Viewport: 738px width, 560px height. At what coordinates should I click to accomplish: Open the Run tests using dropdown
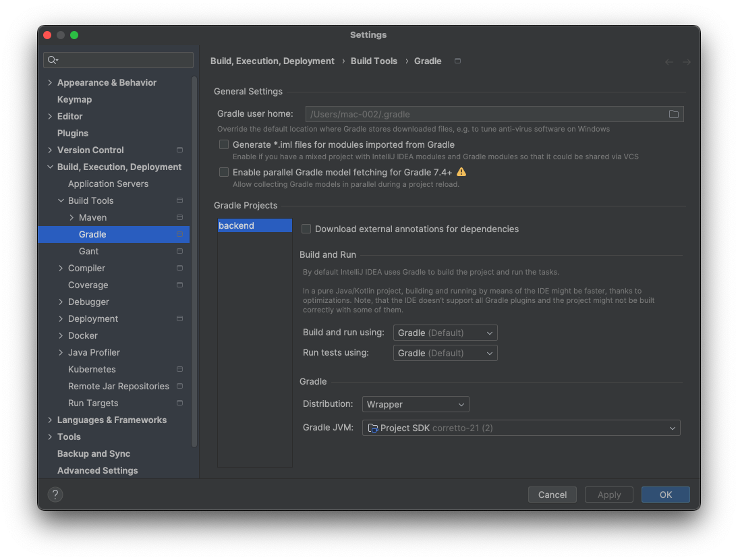(x=445, y=353)
